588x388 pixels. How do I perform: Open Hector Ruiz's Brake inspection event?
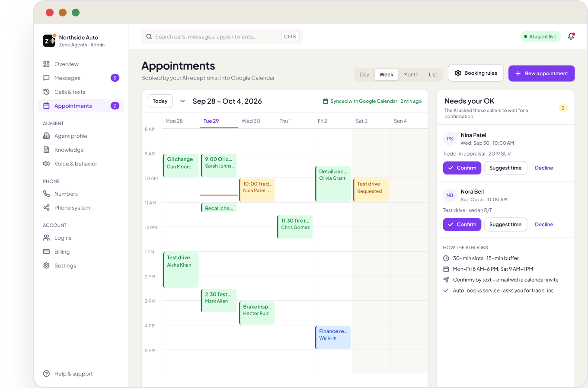click(257, 313)
